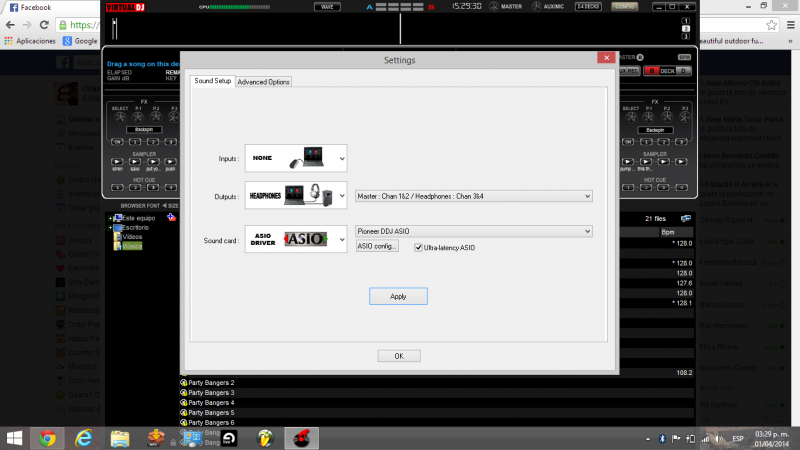Open FL Studio from taskbar
This screenshot has height=450, width=800.
(265, 438)
